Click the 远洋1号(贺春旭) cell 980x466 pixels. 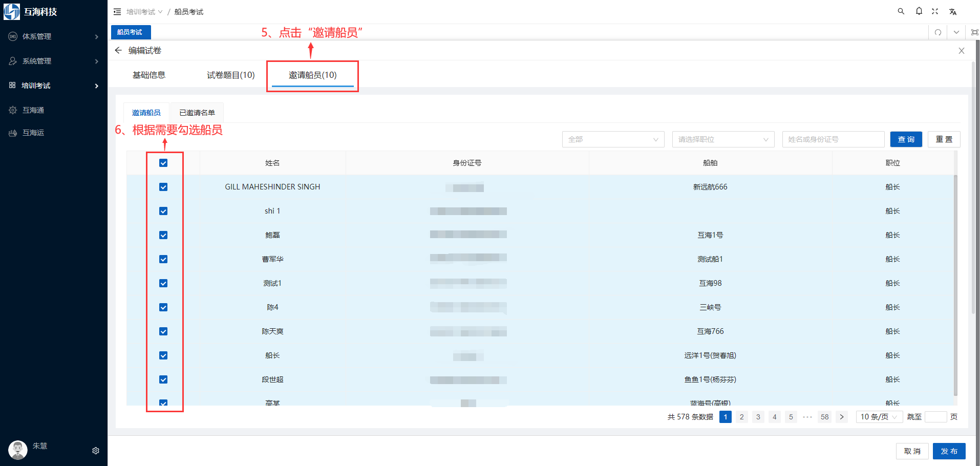pos(710,355)
